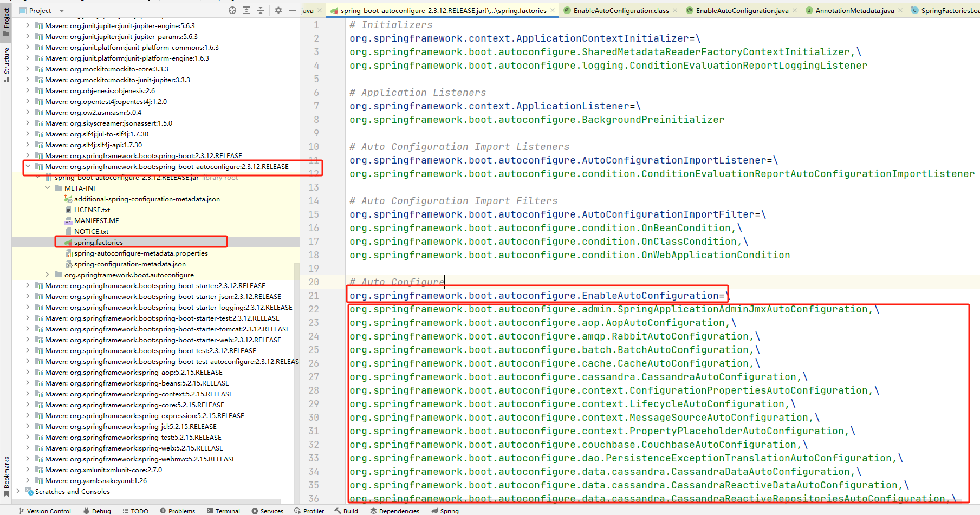Expand Maven spring-boot-starter-web:2.3.12.RELEASE node
The height and width of the screenshot is (515, 980).
pos(28,340)
